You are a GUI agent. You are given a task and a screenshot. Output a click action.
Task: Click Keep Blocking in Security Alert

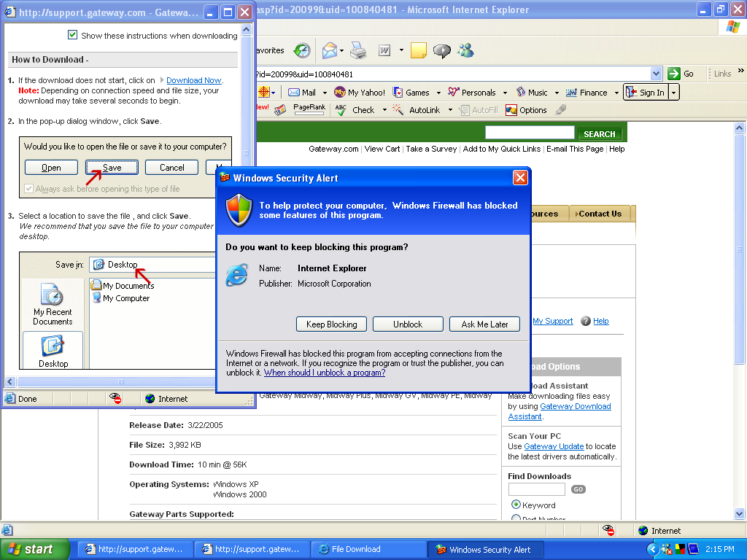coord(332,324)
